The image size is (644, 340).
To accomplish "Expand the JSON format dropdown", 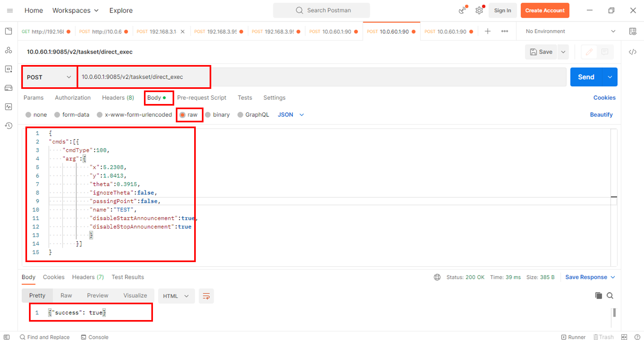I will pos(290,115).
